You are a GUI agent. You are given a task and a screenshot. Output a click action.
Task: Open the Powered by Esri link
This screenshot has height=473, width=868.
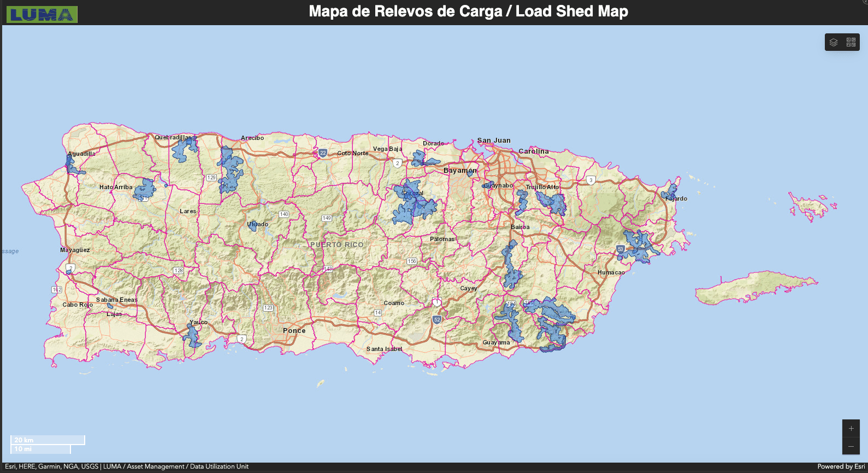841,466
